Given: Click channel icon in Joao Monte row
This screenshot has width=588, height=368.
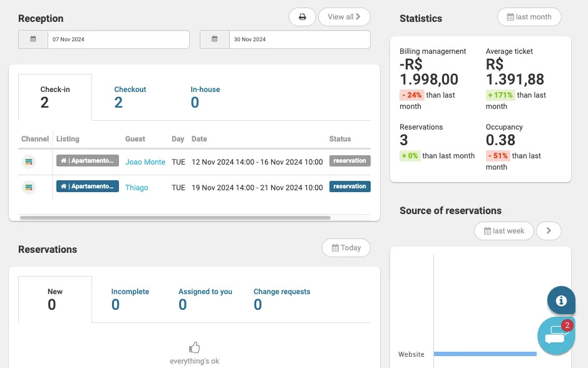Looking at the screenshot, I should click(29, 162).
